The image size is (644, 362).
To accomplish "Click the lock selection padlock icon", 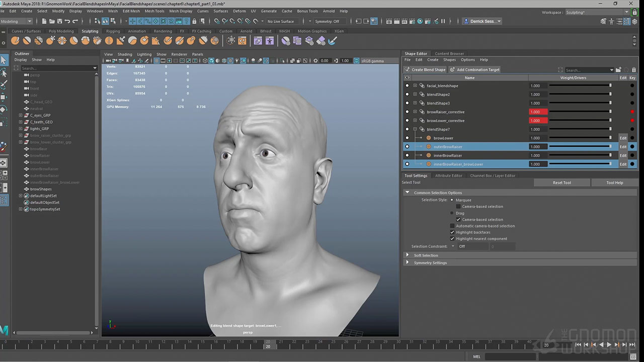I will pos(194,21).
